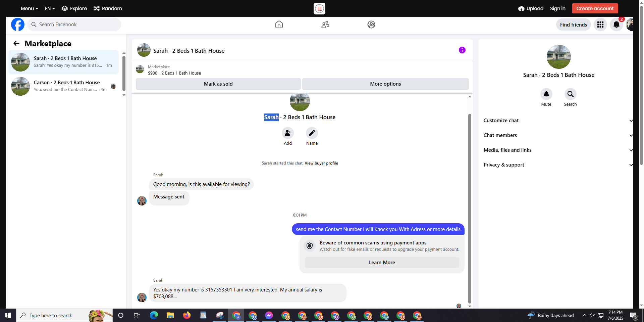Open Cortana circle on the taskbar
644x322 pixels.
121,315
